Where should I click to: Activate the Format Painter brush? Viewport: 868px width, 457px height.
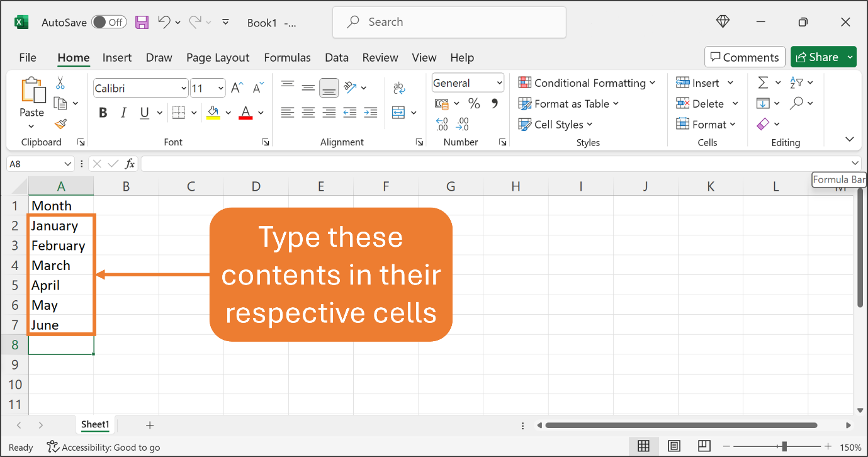(60, 124)
